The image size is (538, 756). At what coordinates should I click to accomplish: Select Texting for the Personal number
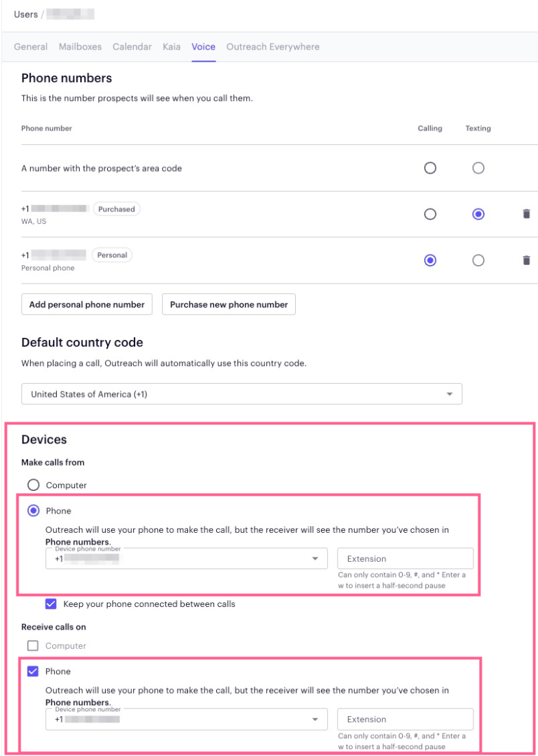(478, 260)
